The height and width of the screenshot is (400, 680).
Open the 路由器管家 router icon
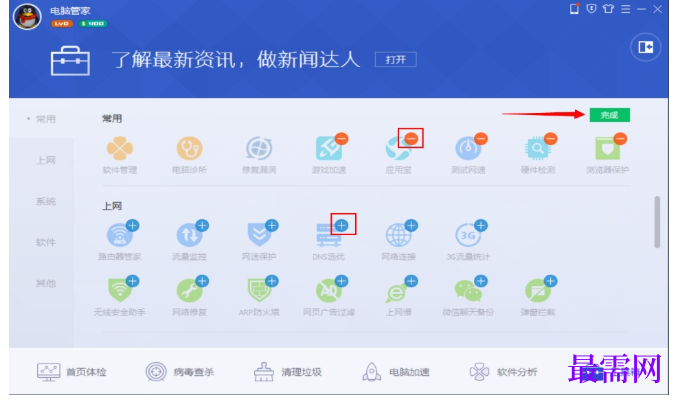click(x=120, y=235)
